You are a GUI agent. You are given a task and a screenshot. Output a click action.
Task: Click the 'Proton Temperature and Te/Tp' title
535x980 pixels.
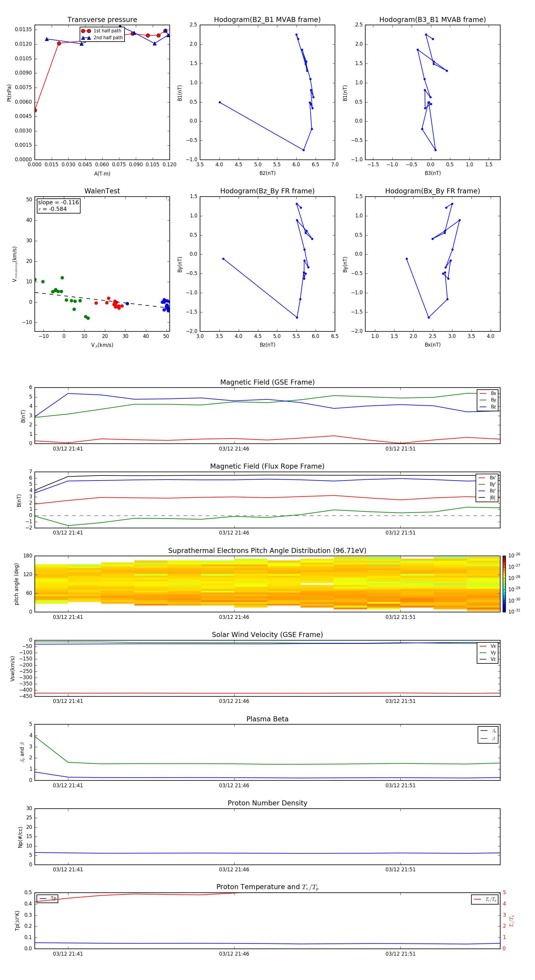click(267, 887)
